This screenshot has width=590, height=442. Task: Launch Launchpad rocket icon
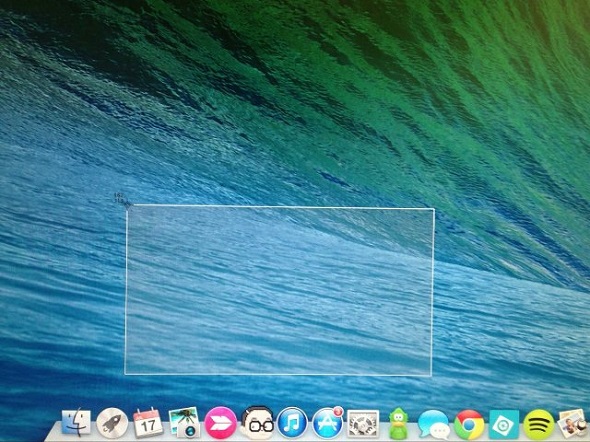click(x=112, y=423)
